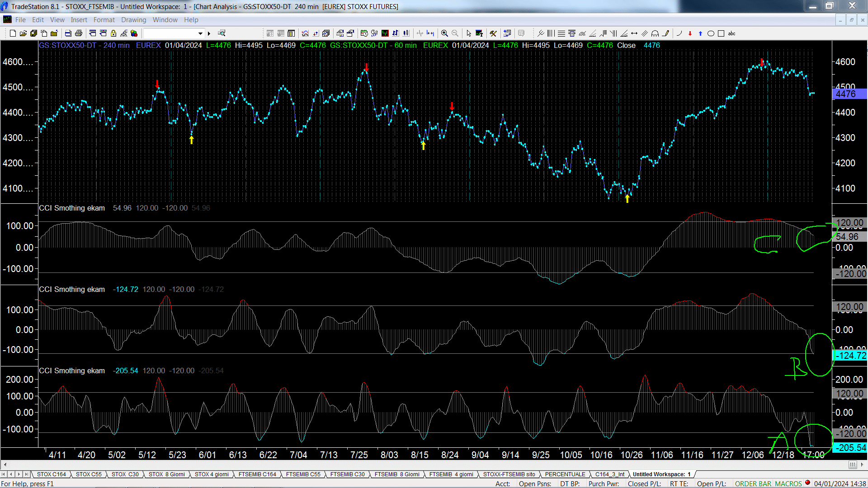
Task: Click the 4476 price label on axis
Action: (x=849, y=94)
